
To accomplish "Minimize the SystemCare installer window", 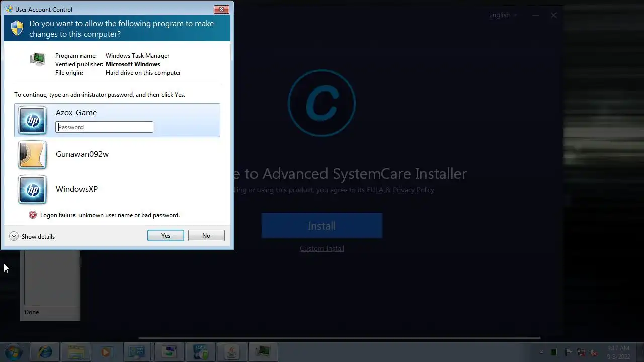I will pyautogui.click(x=536, y=15).
